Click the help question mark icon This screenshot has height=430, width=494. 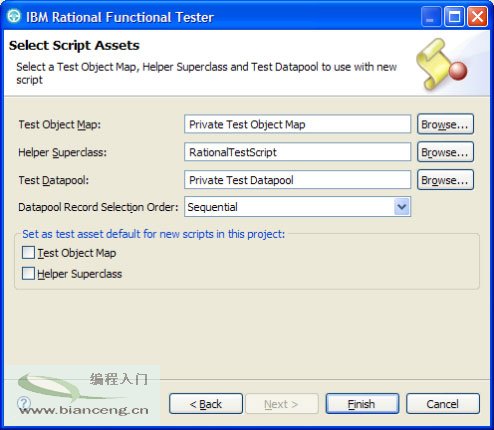[24, 403]
